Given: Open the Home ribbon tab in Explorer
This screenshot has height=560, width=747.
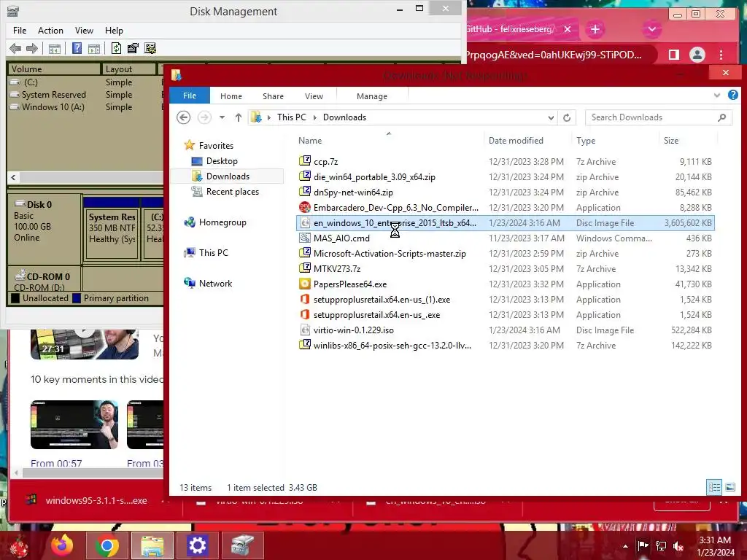Looking at the screenshot, I should click(x=231, y=96).
